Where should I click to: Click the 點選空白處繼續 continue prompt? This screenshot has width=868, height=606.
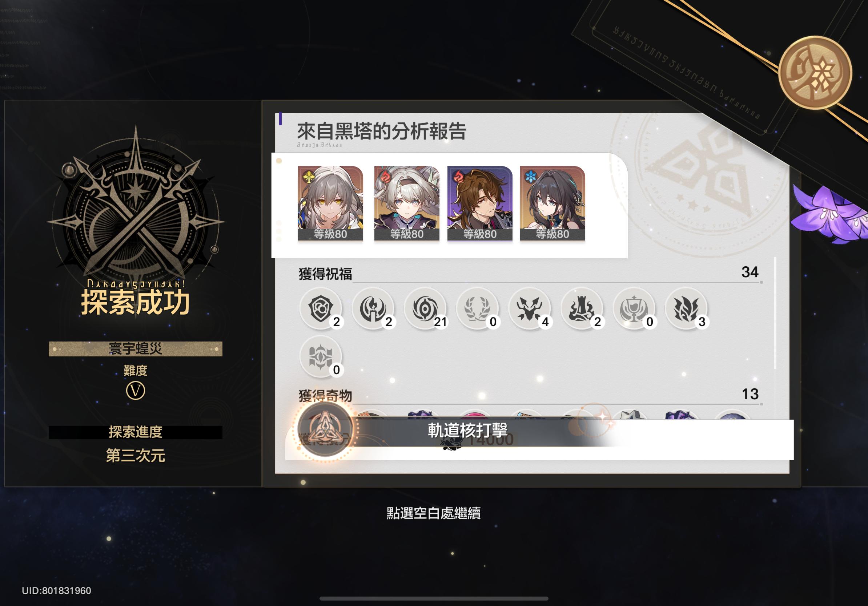click(x=433, y=513)
